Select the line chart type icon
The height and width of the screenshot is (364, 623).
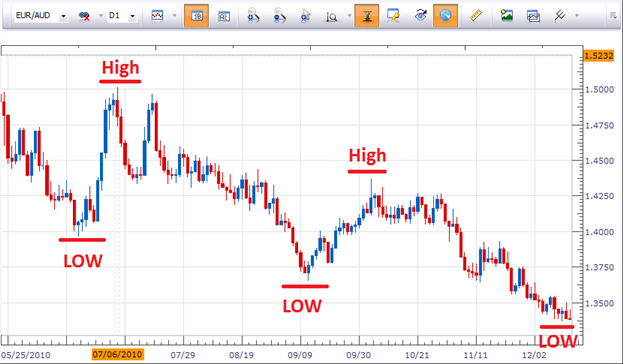[x=157, y=15]
